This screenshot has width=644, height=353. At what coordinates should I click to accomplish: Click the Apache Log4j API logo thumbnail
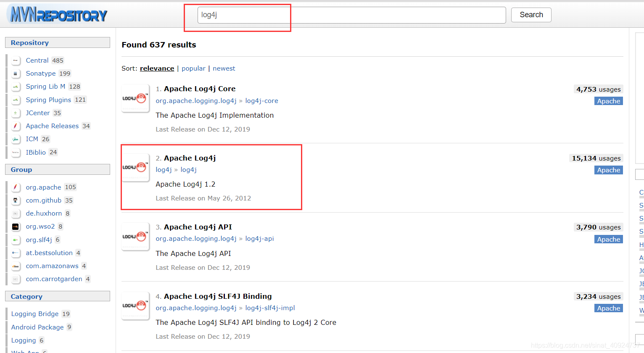(x=135, y=237)
